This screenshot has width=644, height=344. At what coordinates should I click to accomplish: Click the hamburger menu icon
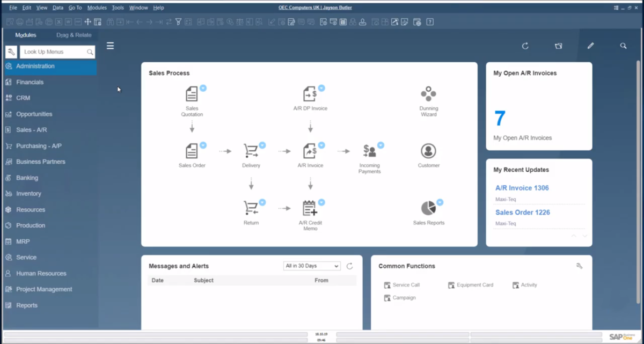[110, 46]
